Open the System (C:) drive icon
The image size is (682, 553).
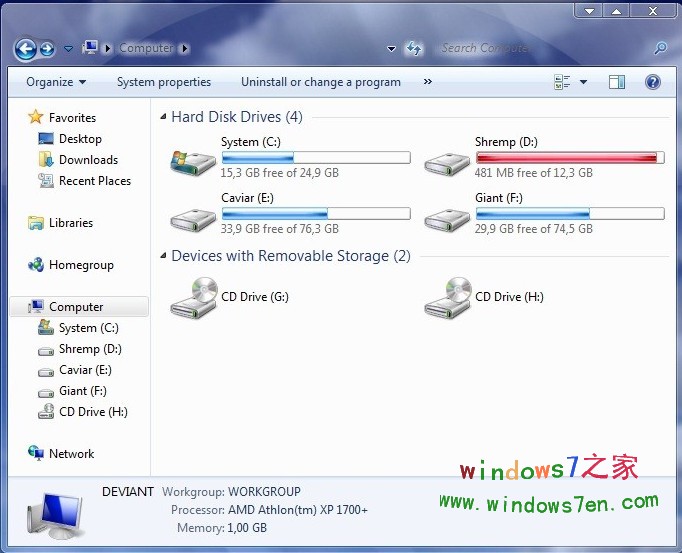coord(192,161)
